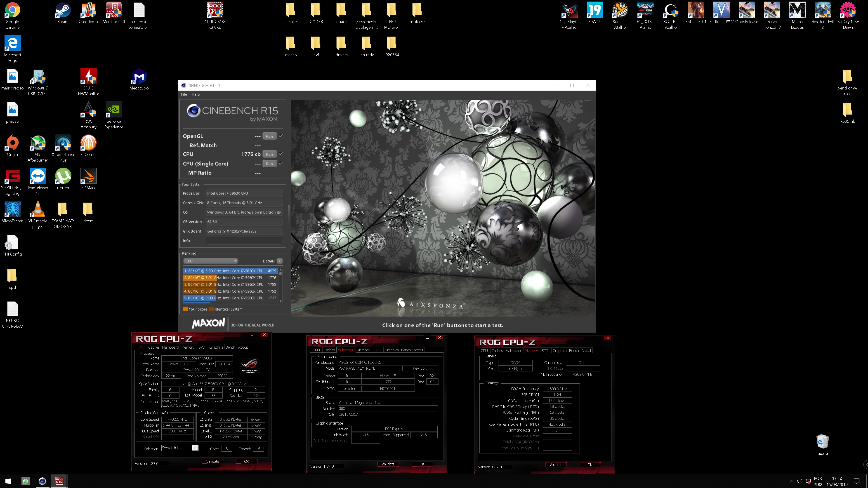Click OK in middle CPU-Z window
The height and width of the screenshot is (488, 868).
pyautogui.click(x=422, y=464)
